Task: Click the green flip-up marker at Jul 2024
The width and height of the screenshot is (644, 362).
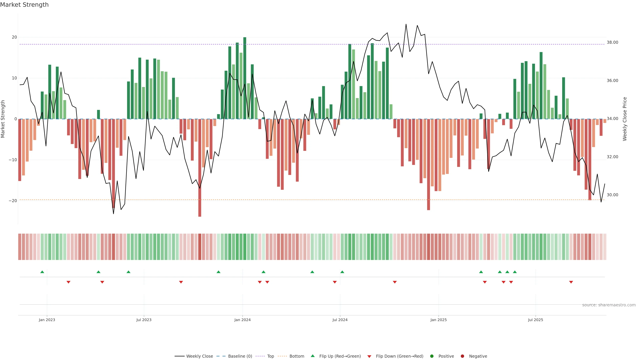Action: (342, 272)
